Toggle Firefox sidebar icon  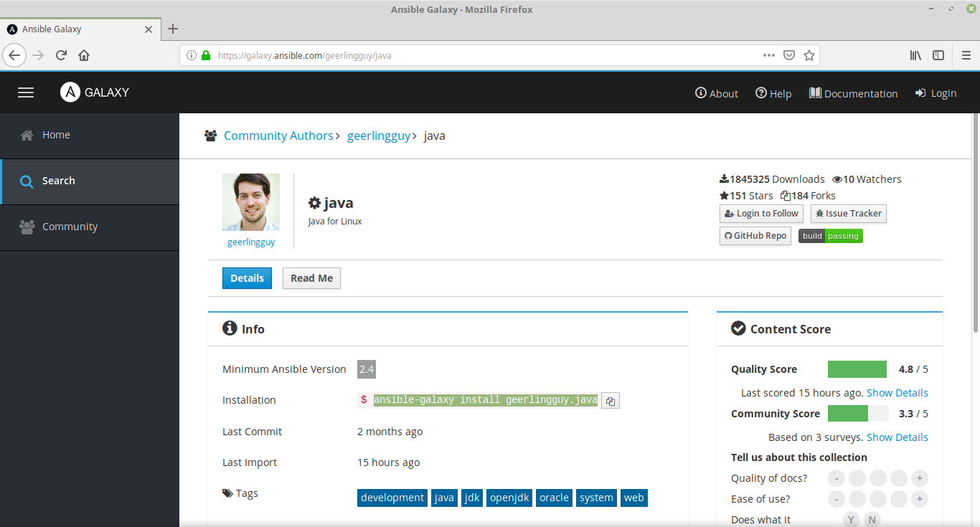pos(938,55)
